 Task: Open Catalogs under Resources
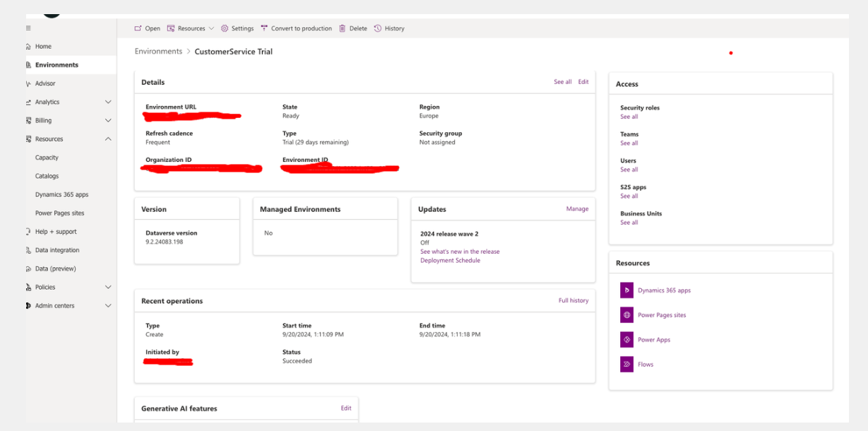(x=47, y=176)
